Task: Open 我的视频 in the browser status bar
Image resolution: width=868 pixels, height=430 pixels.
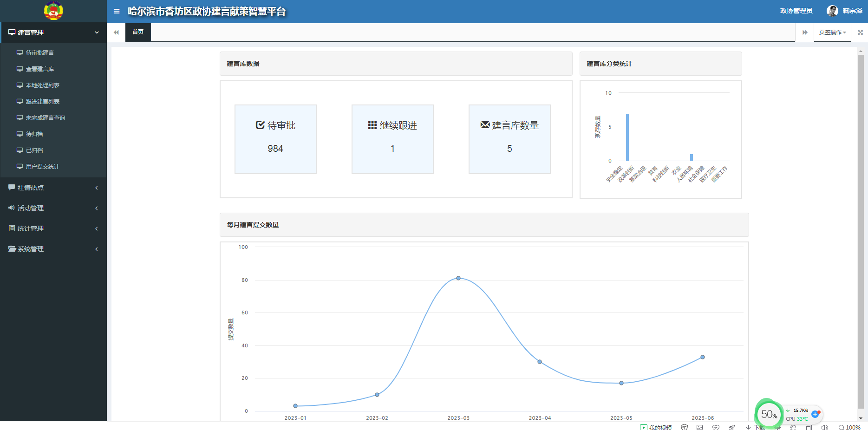Action: pyautogui.click(x=656, y=427)
